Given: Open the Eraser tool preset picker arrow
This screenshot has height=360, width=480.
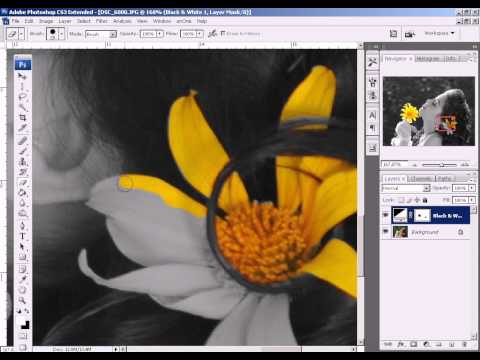Looking at the screenshot, I should tap(21, 34).
